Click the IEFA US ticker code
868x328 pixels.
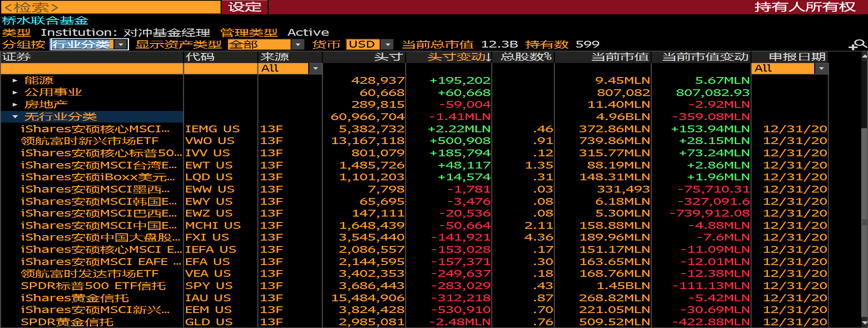tap(211, 250)
